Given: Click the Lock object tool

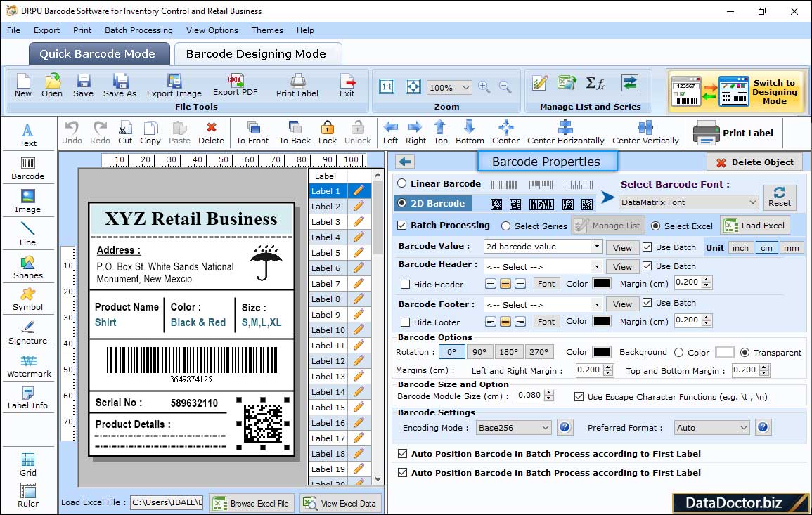Looking at the screenshot, I should pyautogui.click(x=328, y=133).
